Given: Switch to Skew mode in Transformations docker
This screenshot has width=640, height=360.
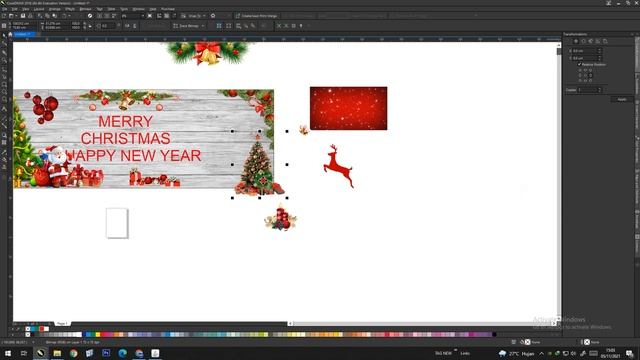Looking at the screenshot, I should pos(605,41).
